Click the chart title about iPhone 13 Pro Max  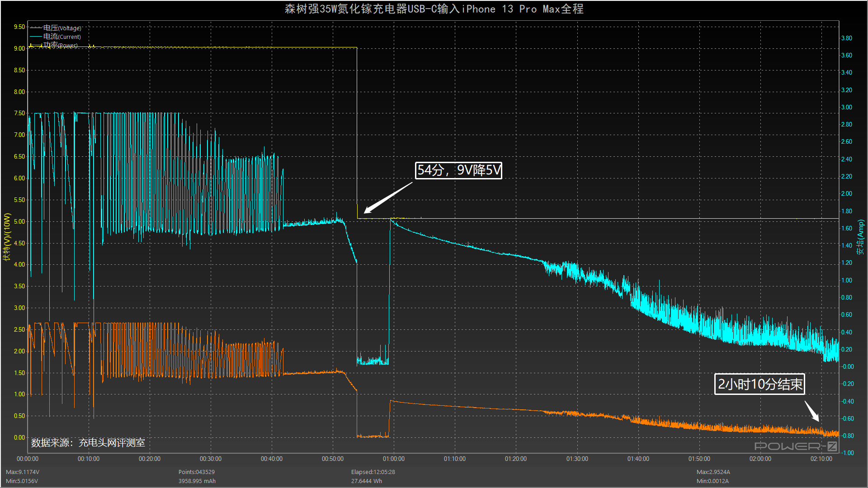point(434,9)
